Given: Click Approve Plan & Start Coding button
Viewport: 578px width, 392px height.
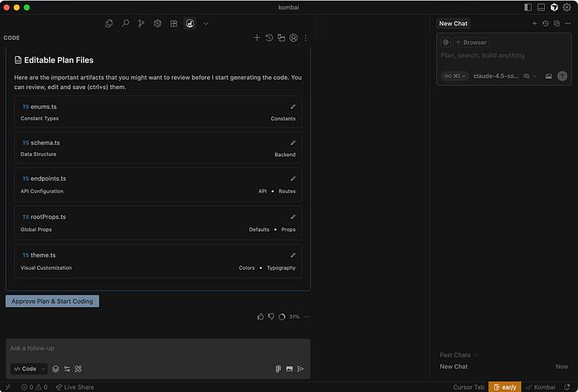Looking at the screenshot, I should coord(52,301).
